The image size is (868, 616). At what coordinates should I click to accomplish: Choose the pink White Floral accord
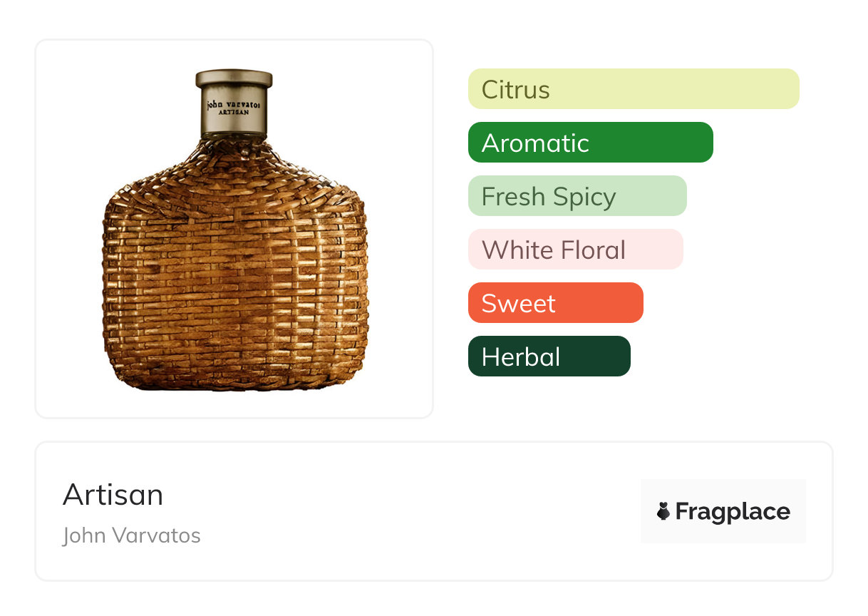[x=575, y=250]
